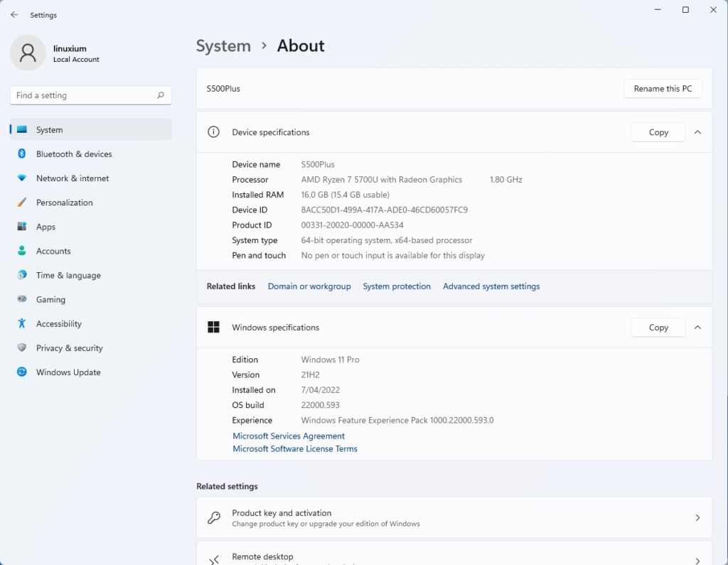Click the search magnifier icon
Viewport: 728px width, 565px height.
pos(161,95)
